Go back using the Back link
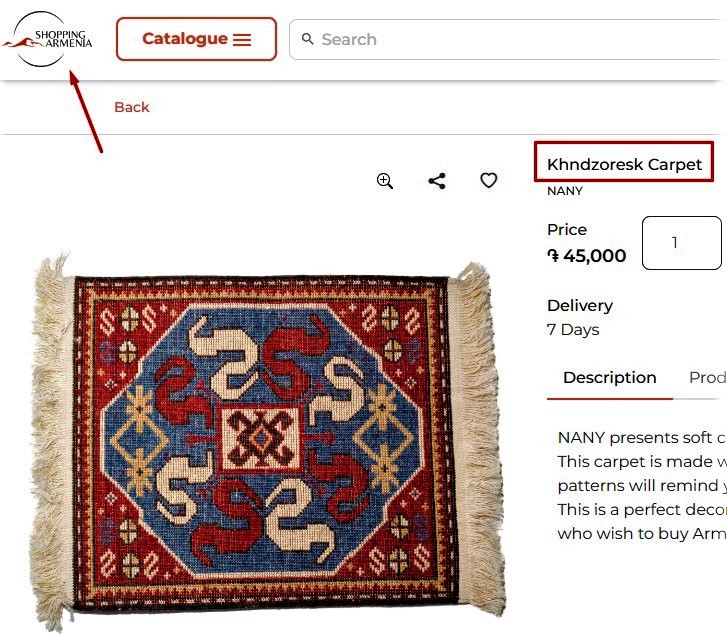 click(131, 107)
